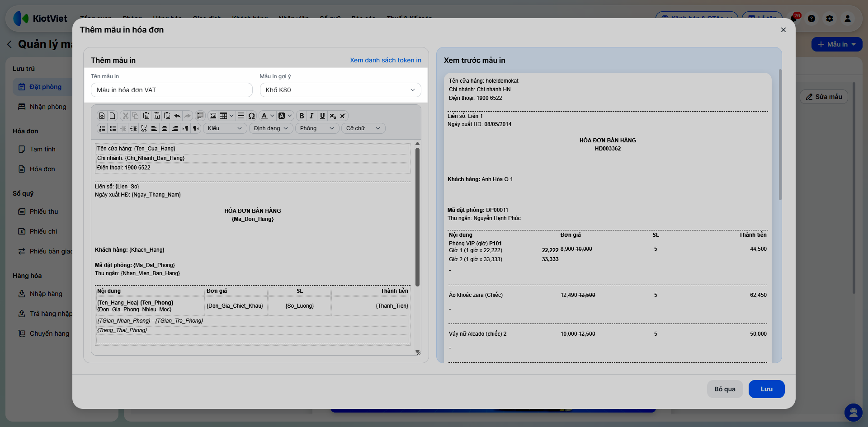Click the KiotViet logo

[x=40, y=19]
